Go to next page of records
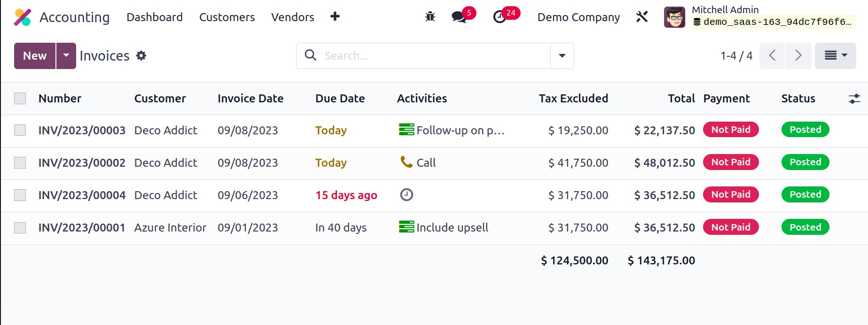The width and height of the screenshot is (868, 325). (798, 56)
